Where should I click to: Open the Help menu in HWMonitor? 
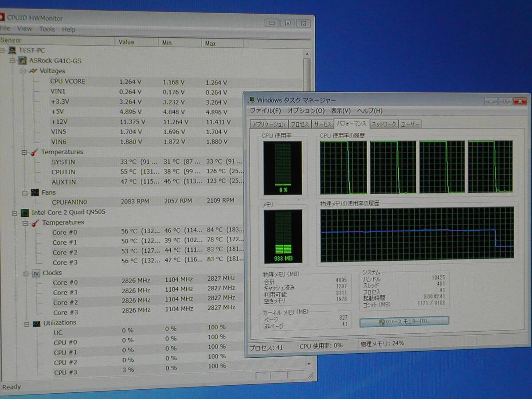click(x=69, y=29)
